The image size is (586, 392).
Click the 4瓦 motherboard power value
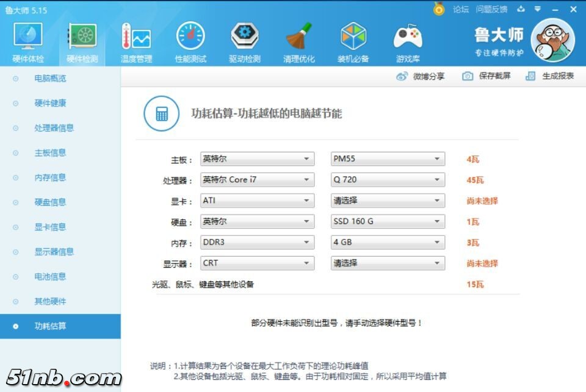point(472,159)
